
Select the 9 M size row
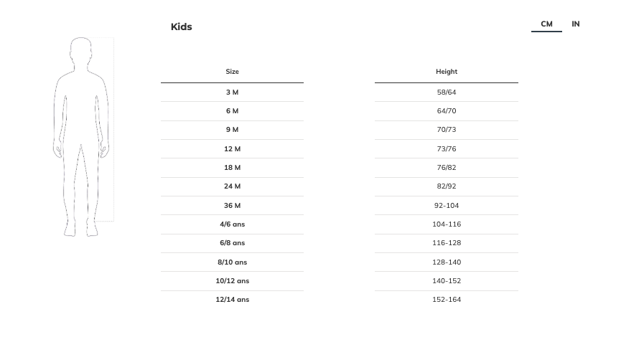tap(232, 130)
